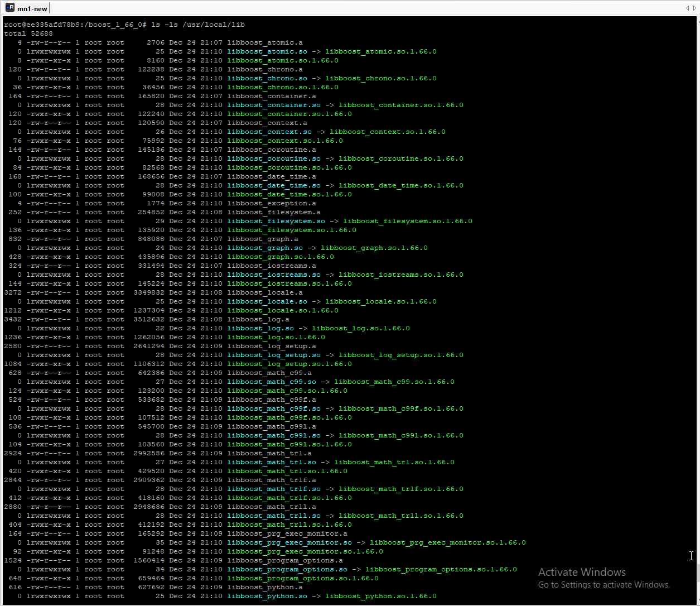Click the file name libboost_prg_exec_monitor.a
This screenshot has height=606, width=700.
[x=287, y=533]
